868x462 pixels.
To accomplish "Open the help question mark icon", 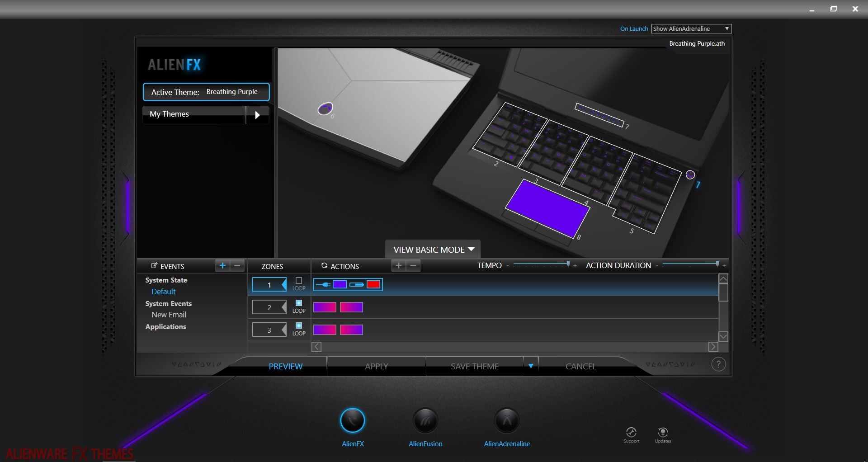I will coord(718,364).
